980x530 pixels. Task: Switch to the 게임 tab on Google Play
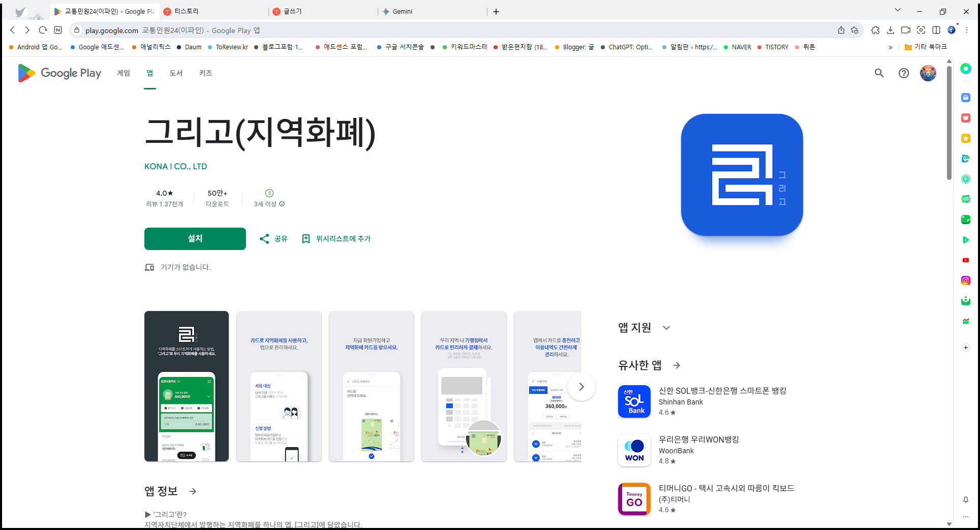[x=122, y=73]
